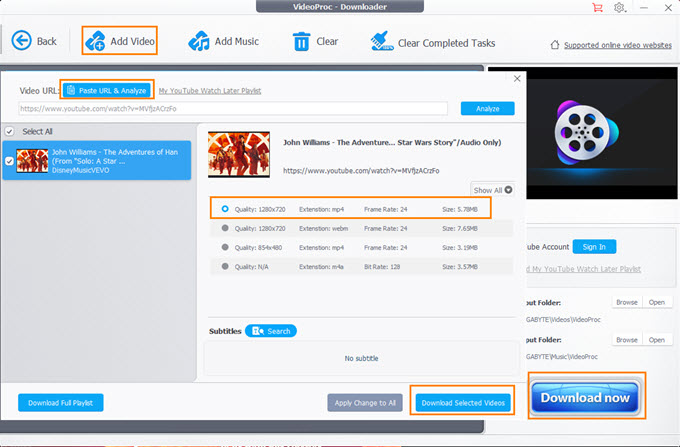Open Supported online video websites link
680x447 pixels.
click(x=618, y=45)
